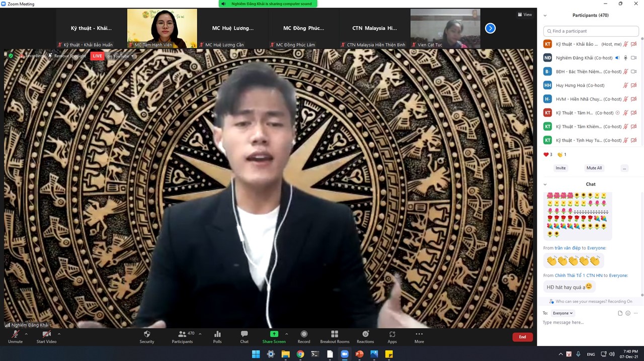Open Google Chrome from the taskbar
The height and width of the screenshot is (361, 644).
click(x=300, y=354)
